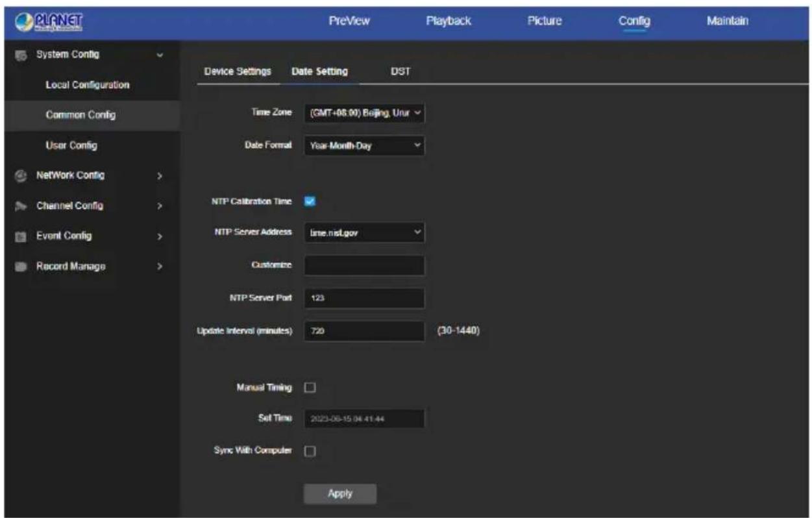The image size is (812, 518).
Task: Open the NTP Server Address dropdown
Action: tap(363, 232)
